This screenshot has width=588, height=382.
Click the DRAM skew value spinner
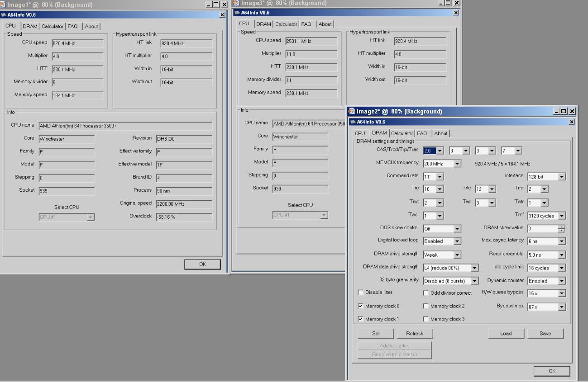click(x=562, y=229)
